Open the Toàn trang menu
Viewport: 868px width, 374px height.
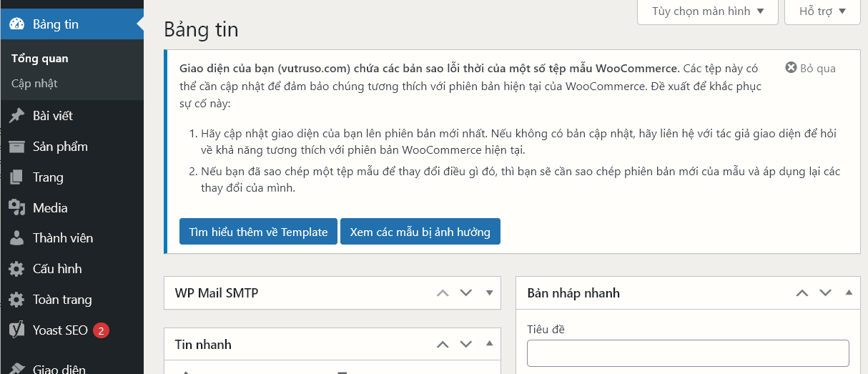coord(71,300)
